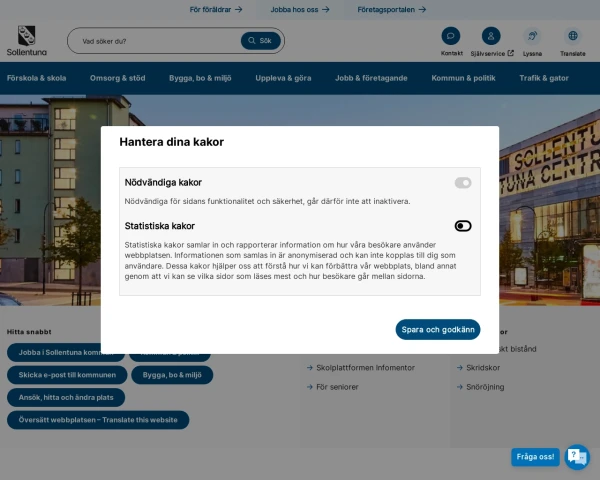The image size is (600, 480).
Task: Click the Nödvändiga kakor toggle
Action: coord(462,183)
